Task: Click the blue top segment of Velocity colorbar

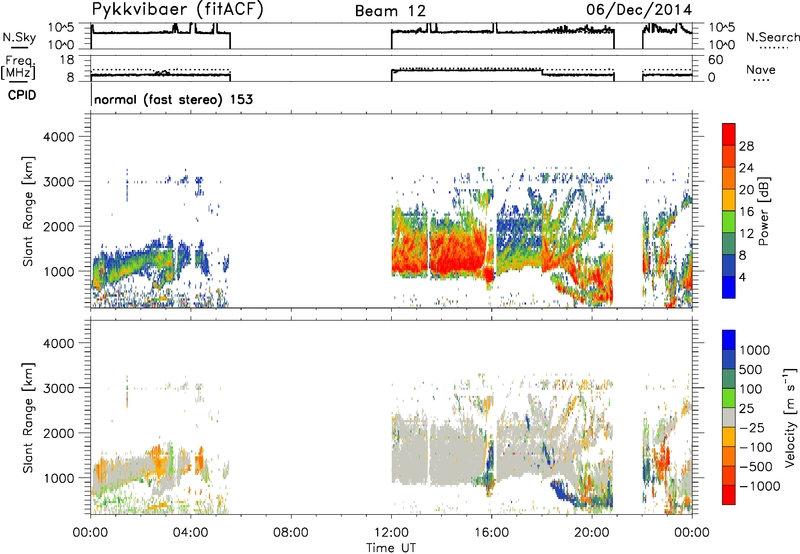Action: tap(729, 340)
